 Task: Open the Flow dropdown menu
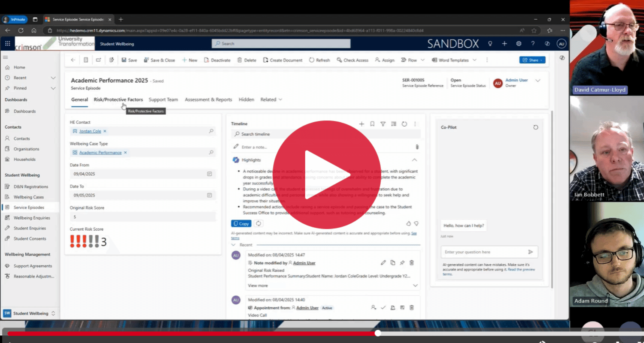(x=413, y=60)
